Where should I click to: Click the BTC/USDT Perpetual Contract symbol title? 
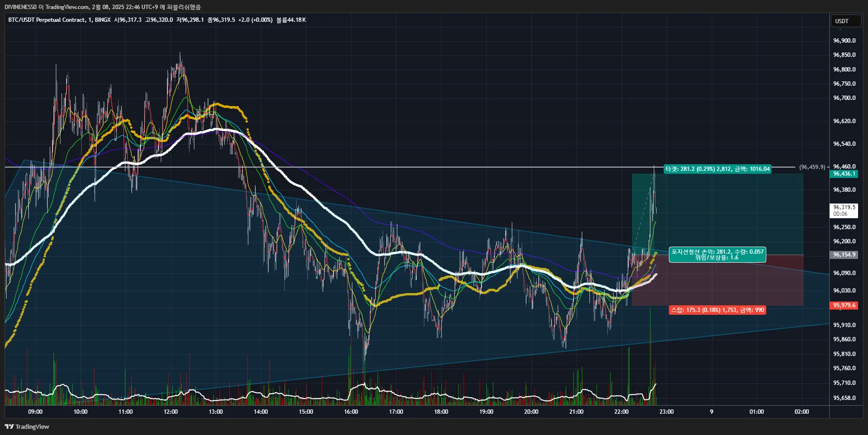[47, 20]
